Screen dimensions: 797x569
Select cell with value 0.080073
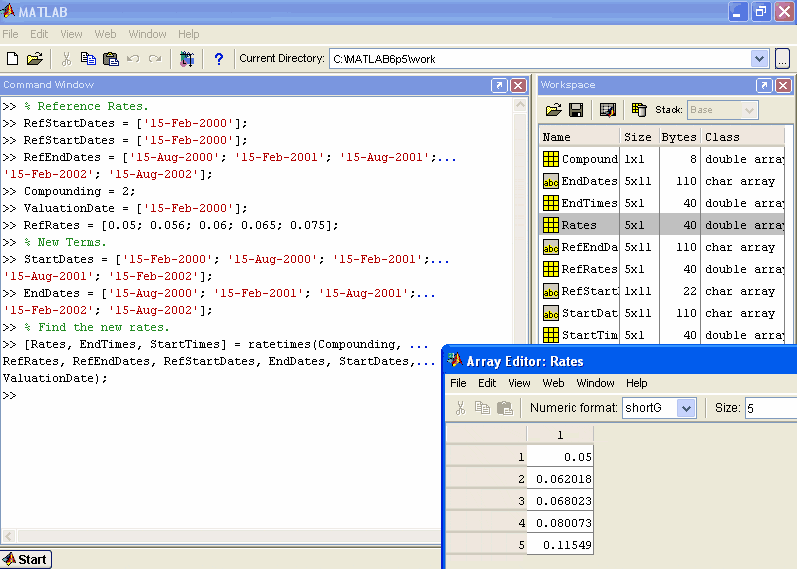[x=560, y=523]
